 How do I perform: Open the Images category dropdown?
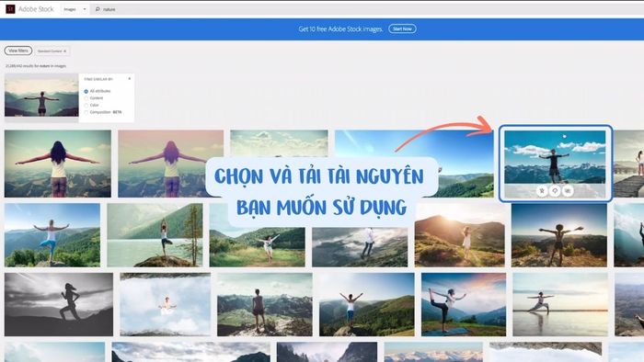[75, 9]
